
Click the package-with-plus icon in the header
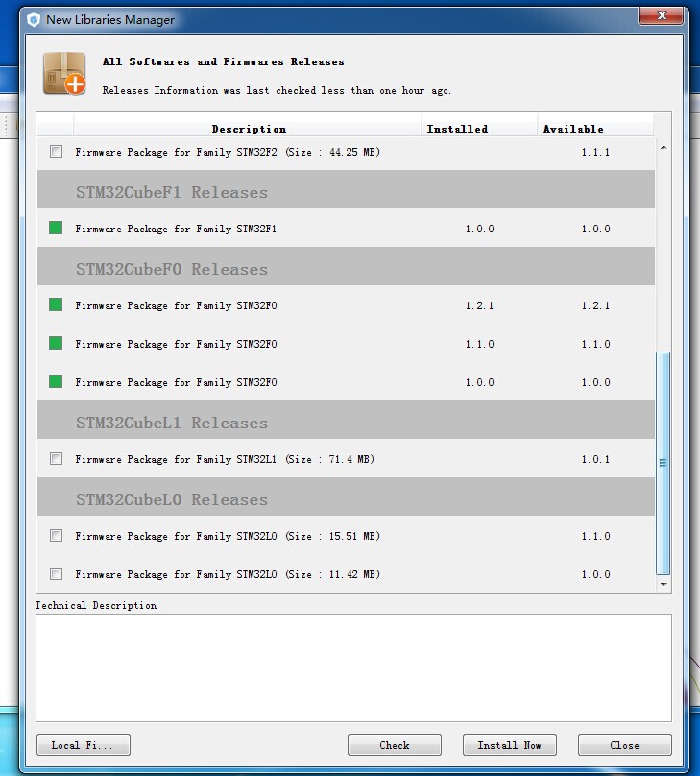[64, 74]
